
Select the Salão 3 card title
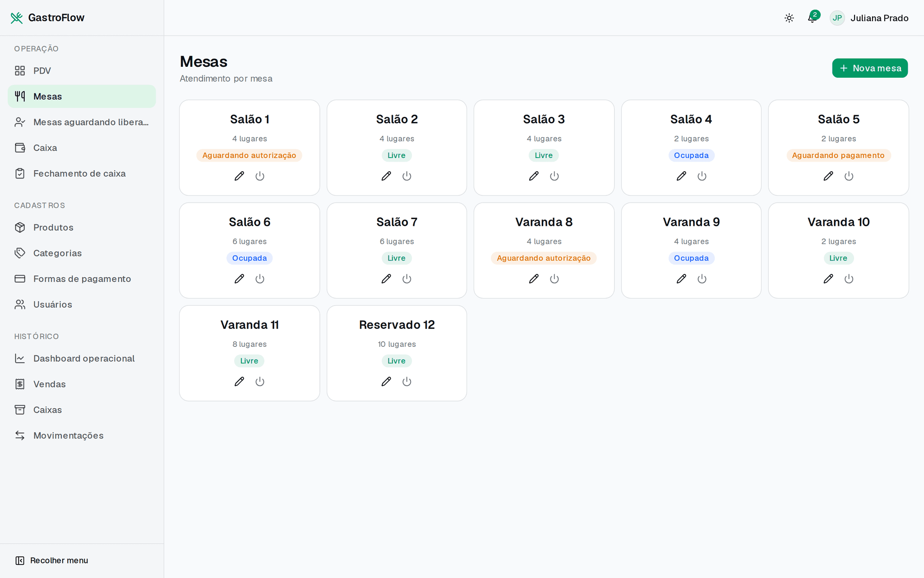pos(544,119)
